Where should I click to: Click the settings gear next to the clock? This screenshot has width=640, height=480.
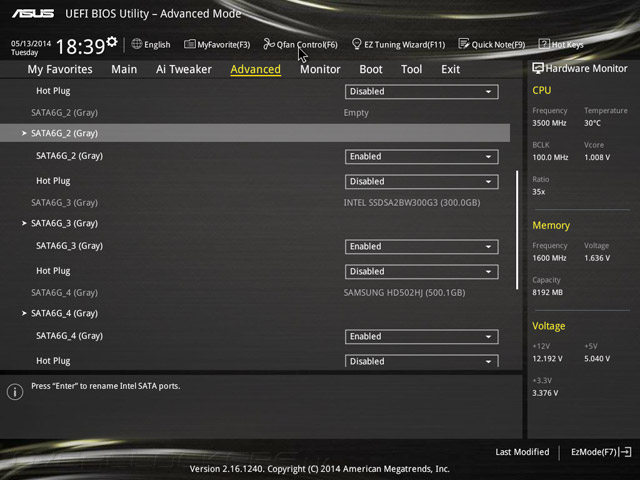[112, 42]
